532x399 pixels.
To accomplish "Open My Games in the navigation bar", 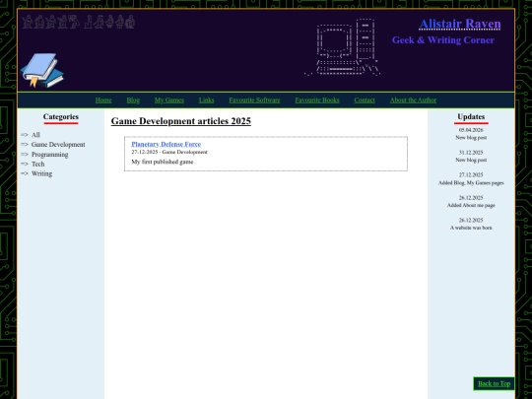I will pyautogui.click(x=169, y=100).
